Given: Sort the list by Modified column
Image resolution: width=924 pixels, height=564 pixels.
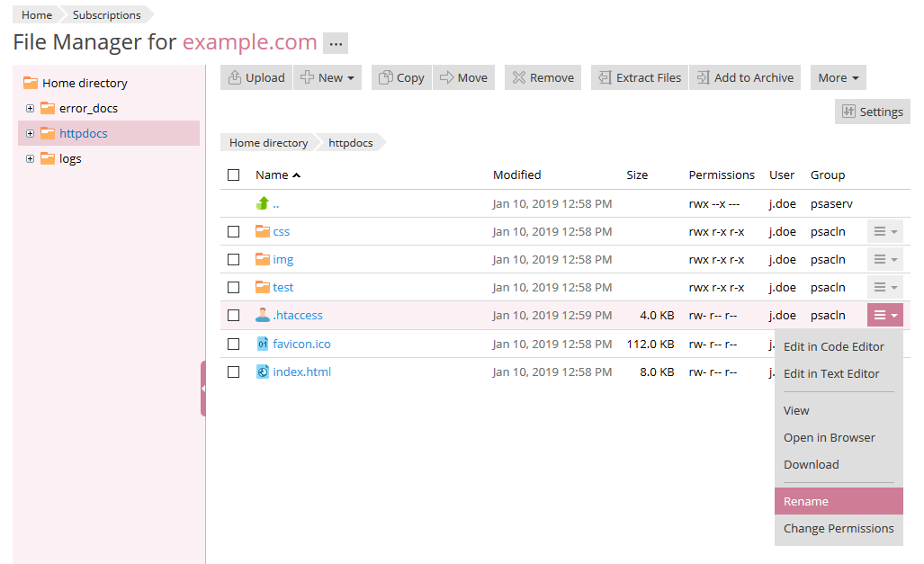Looking at the screenshot, I should coord(516,175).
